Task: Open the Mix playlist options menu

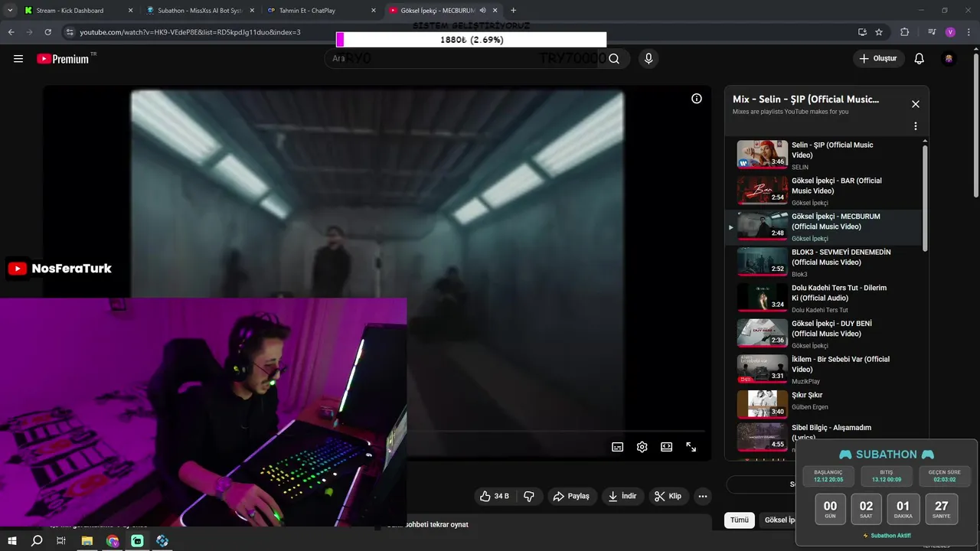Action: click(x=915, y=126)
